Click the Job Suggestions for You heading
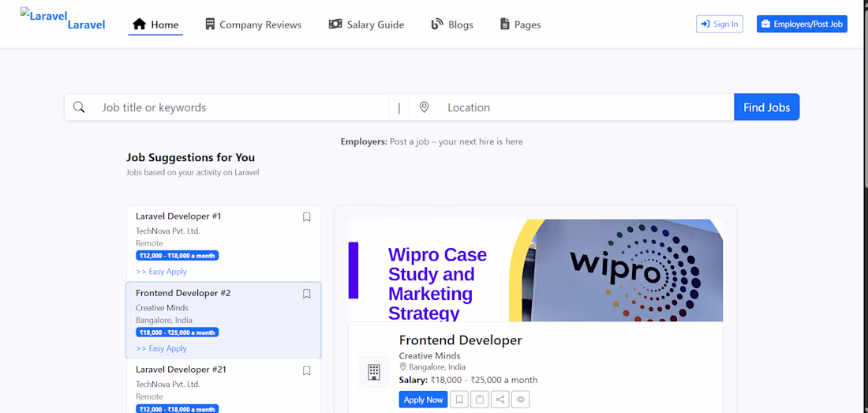Viewport: 868px width, 413px height. coord(190,157)
